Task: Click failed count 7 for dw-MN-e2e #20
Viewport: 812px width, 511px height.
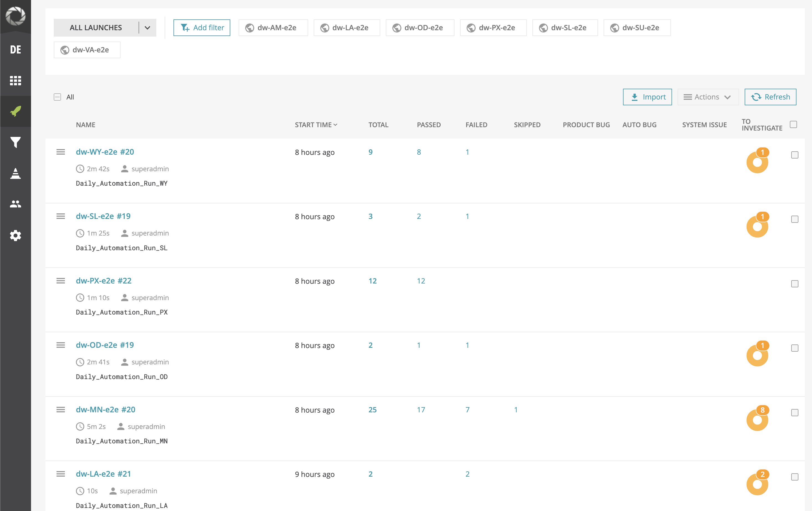Action: (x=467, y=410)
